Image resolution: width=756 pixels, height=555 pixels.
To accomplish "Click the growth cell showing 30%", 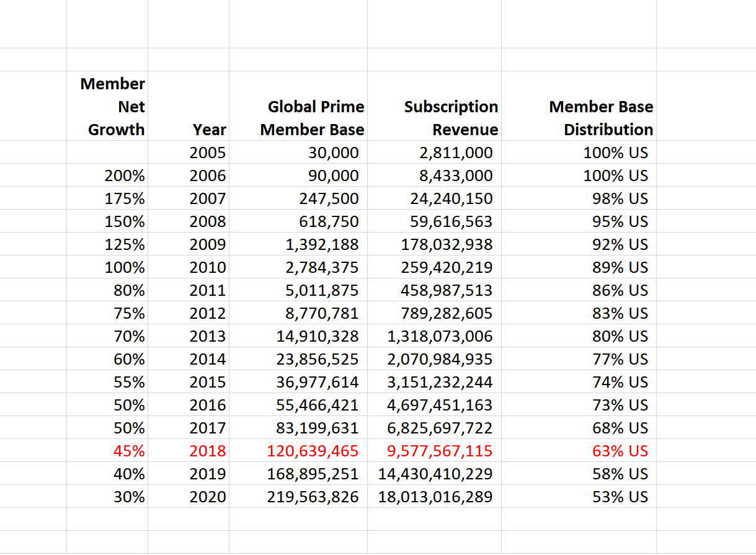I will 107,497.
